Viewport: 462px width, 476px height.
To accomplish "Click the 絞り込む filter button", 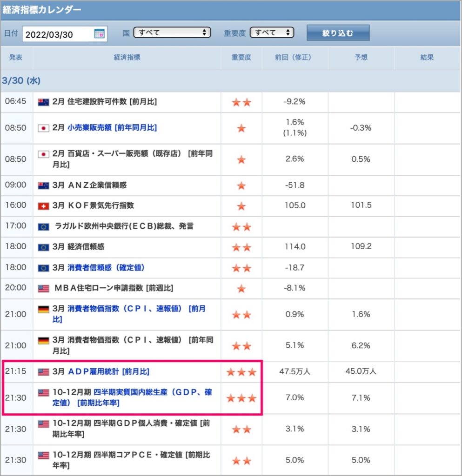I will tap(338, 33).
